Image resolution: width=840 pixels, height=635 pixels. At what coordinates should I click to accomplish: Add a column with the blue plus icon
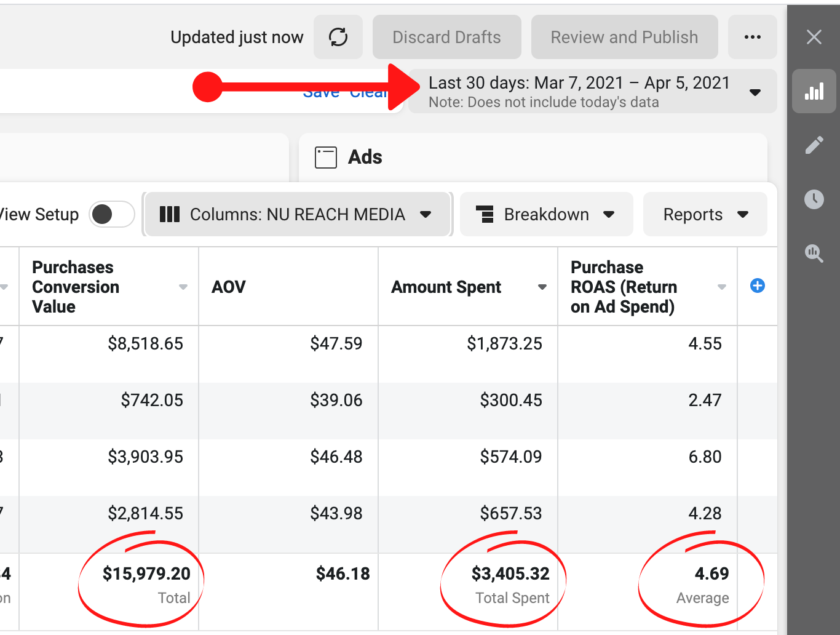(758, 286)
